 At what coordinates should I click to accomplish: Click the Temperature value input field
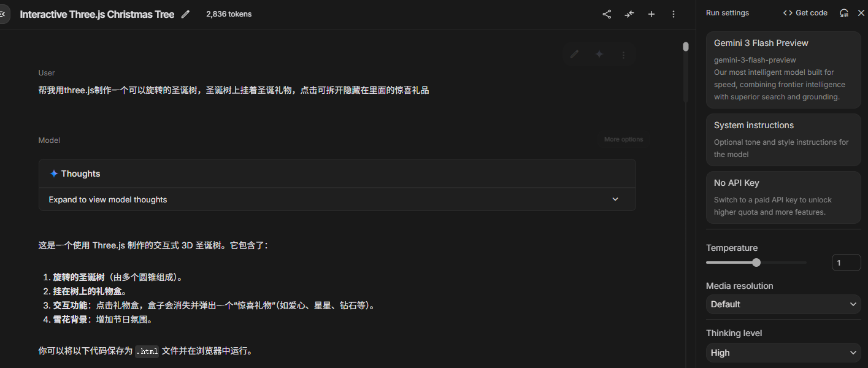[x=846, y=263]
